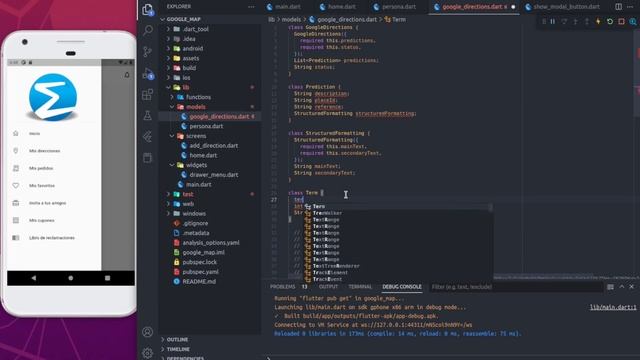Viewport: 640px width, 360px height.
Task: Select the DEBUG CONSOLE panel tab
Action: [x=402, y=287]
